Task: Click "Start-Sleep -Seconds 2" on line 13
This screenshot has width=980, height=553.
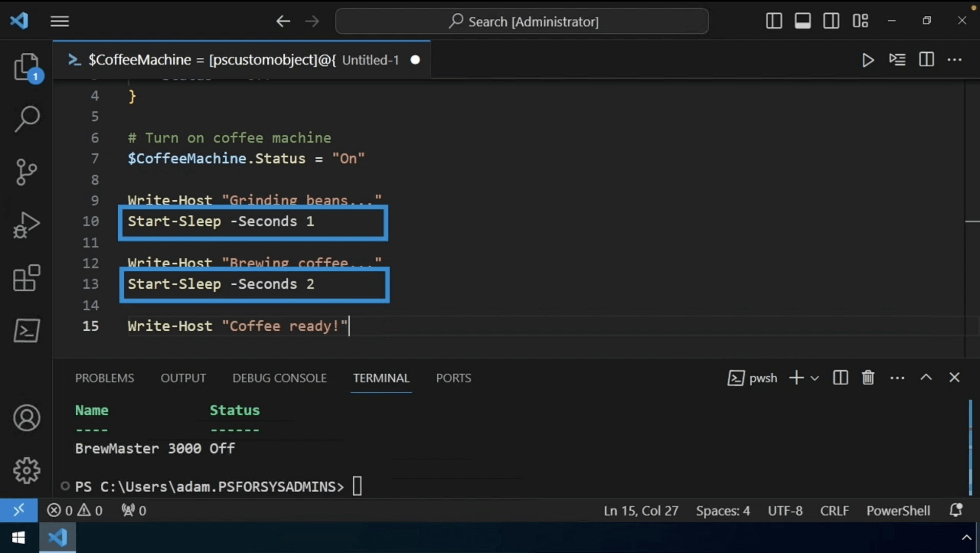Action: click(x=221, y=284)
